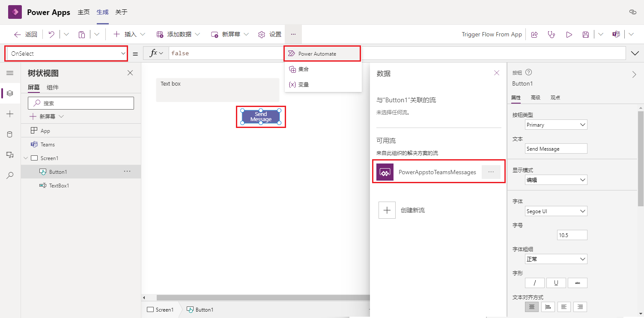644x318 pixels.
Task: Toggle the hamburger navigation menu
Action: coord(10,73)
